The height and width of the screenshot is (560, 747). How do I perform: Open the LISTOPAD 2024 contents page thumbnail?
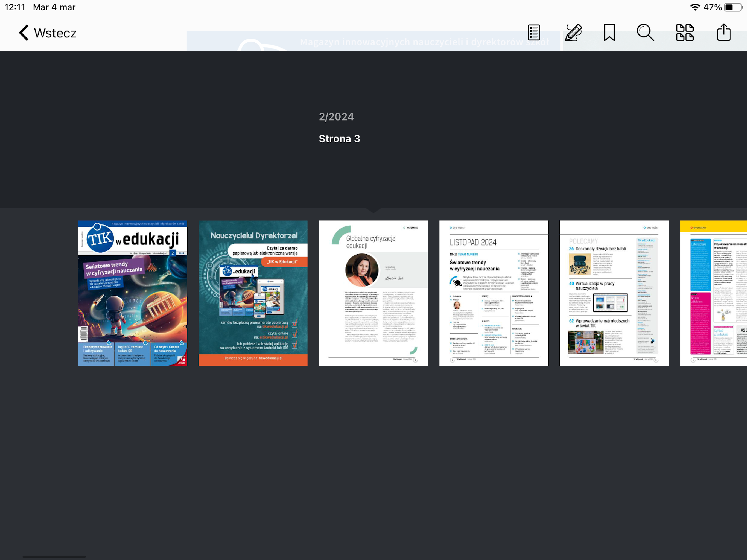[x=494, y=293]
